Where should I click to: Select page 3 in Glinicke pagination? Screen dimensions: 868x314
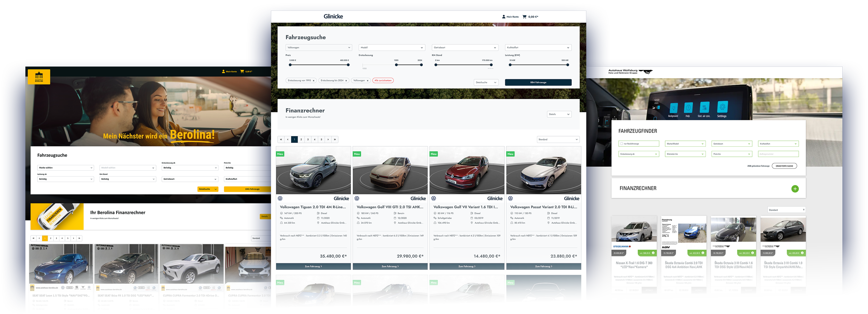click(308, 139)
